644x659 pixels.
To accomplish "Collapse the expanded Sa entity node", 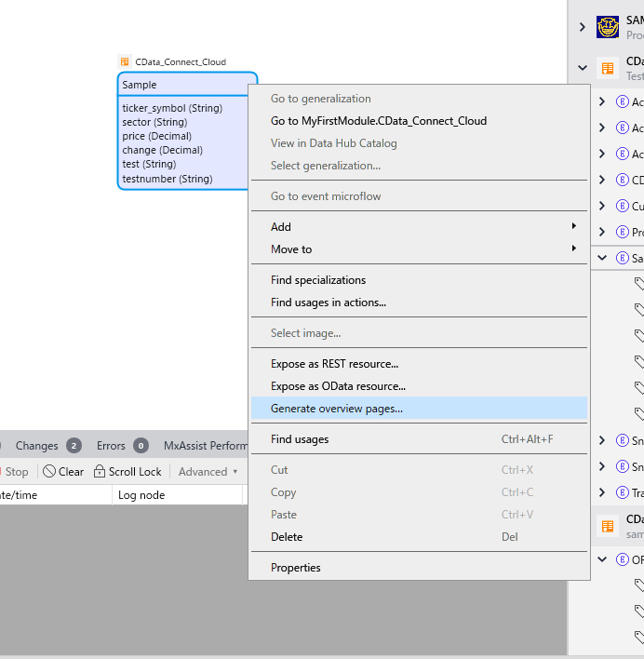I will pos(601,258).
